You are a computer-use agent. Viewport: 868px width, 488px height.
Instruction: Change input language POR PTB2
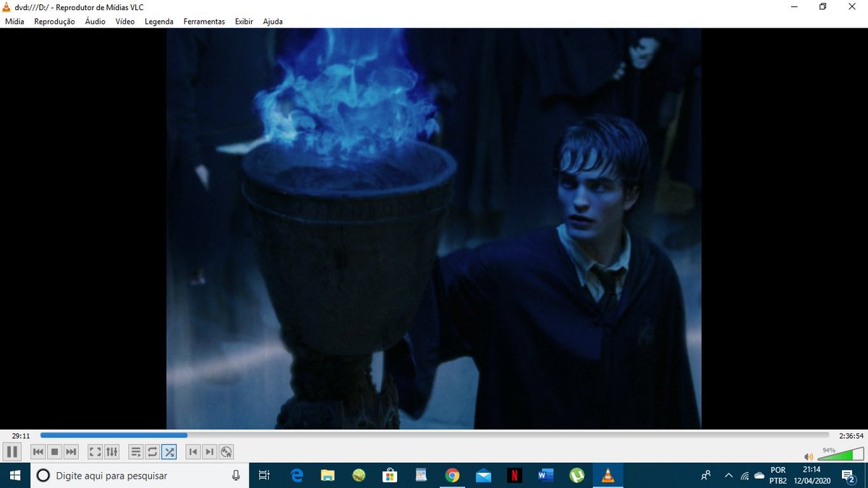point(778,475)
